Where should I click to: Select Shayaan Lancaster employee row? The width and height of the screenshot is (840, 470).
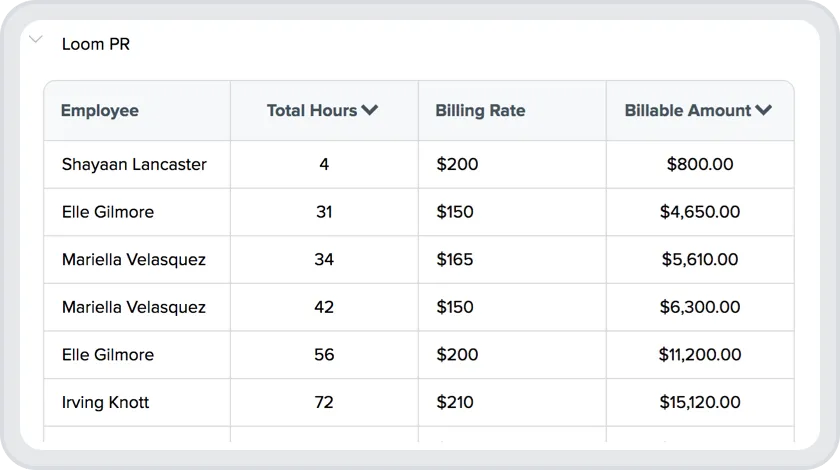pos(134,164)
